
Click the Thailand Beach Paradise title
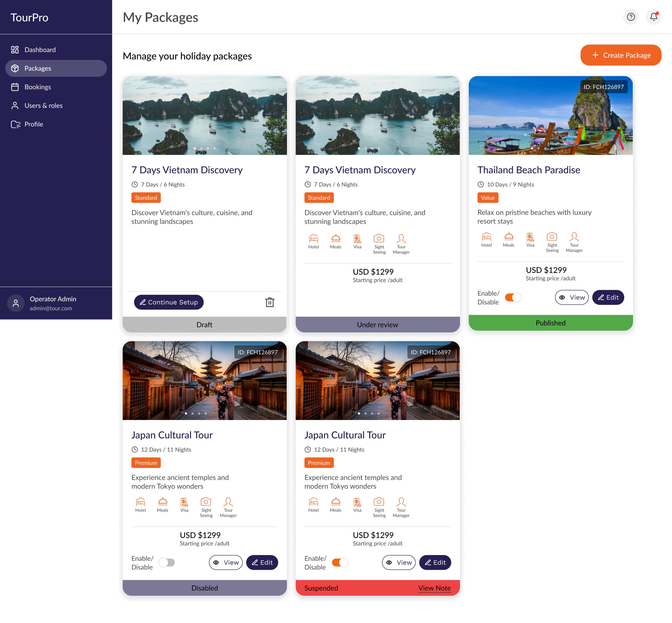529,170
